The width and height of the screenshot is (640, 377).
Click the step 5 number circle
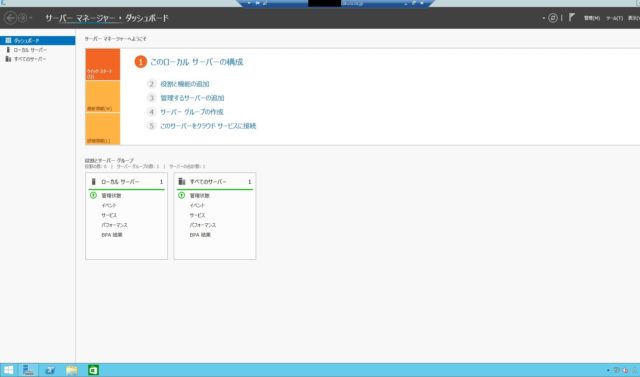[x=151, y=126]
